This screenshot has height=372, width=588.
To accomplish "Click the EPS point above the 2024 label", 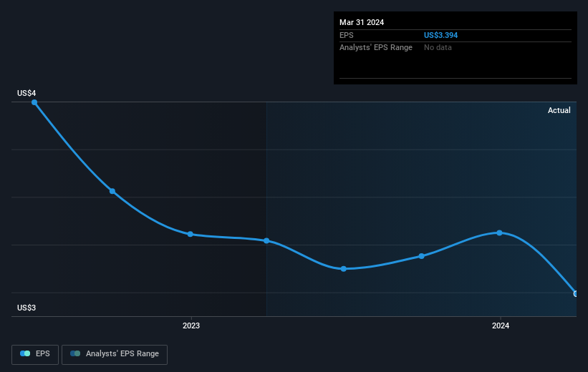I will 499,232.
